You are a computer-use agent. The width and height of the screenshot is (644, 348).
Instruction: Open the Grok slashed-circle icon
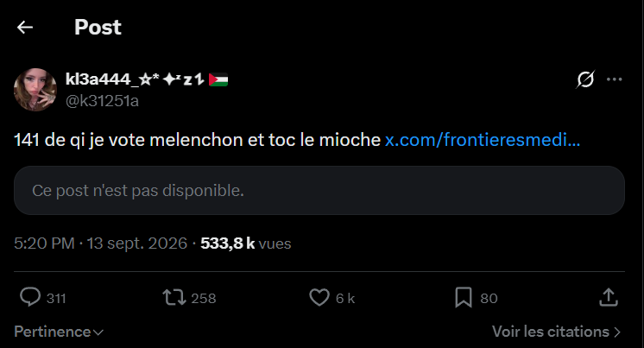point(585,79)
